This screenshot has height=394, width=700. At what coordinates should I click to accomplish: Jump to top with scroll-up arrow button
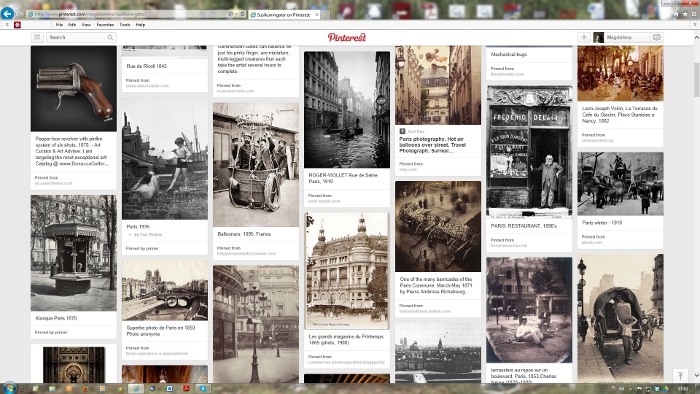pos(680,375)
